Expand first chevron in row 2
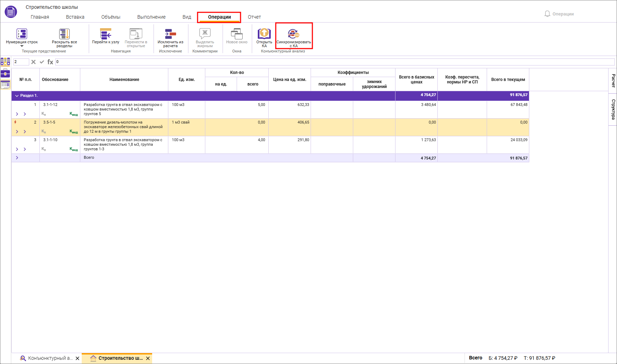Screen dimensions: 617x364 pyautogui.click(x=17, y=132)
